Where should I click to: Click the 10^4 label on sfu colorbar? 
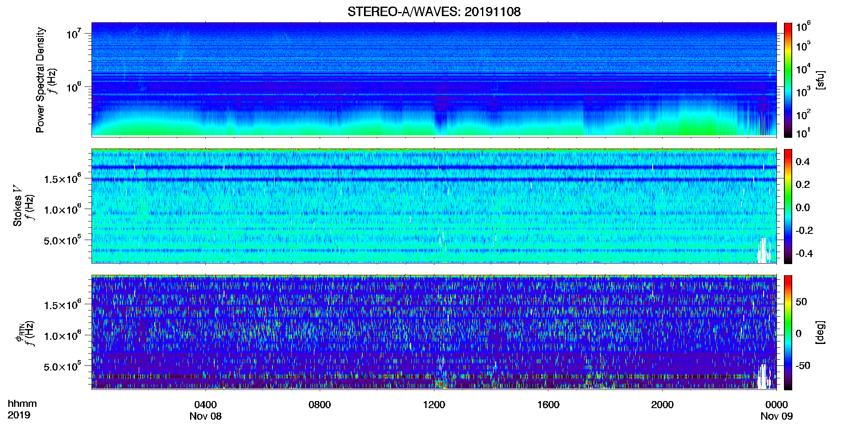point(803,69)
